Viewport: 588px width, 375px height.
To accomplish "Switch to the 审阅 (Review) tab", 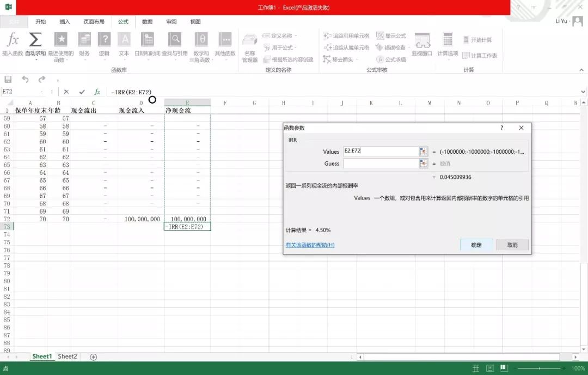I will click(171, 22).
